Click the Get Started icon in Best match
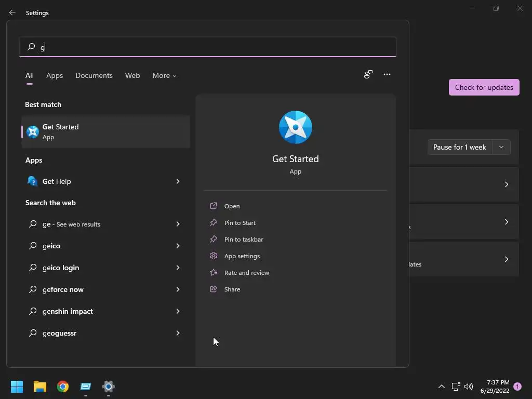 pyautogui.click(x=33, y=131)
